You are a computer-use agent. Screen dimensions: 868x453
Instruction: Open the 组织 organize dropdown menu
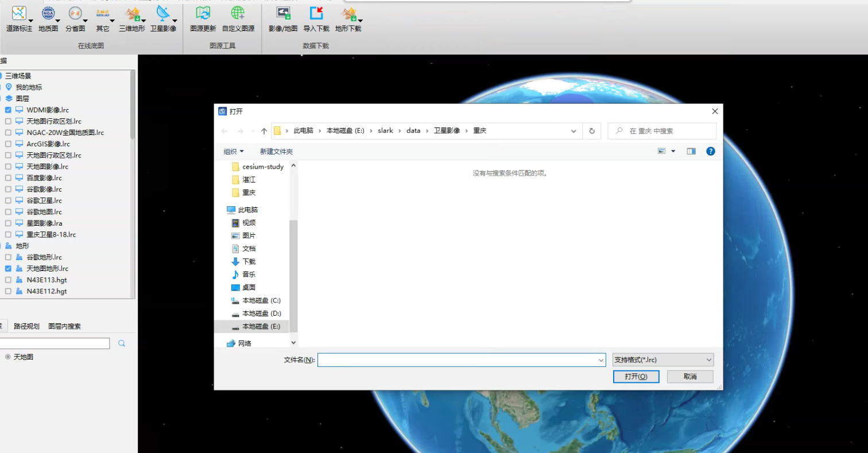[234, 152]
